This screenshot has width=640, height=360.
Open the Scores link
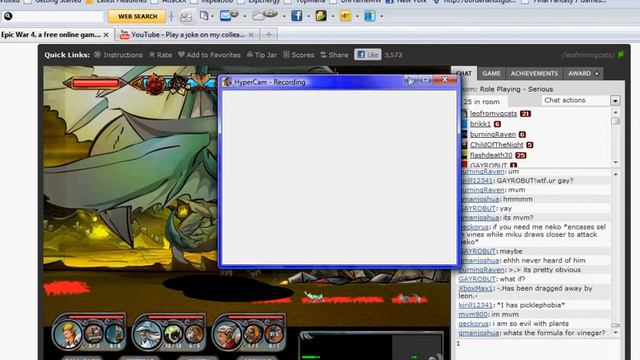point(299,55)
